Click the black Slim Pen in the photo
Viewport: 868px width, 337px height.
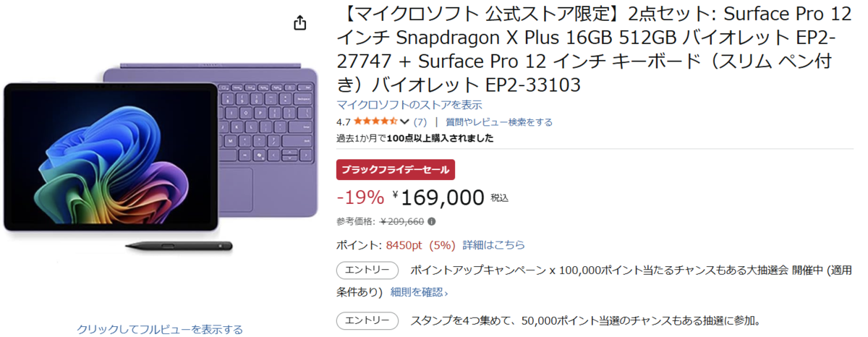tap(179, 247)
